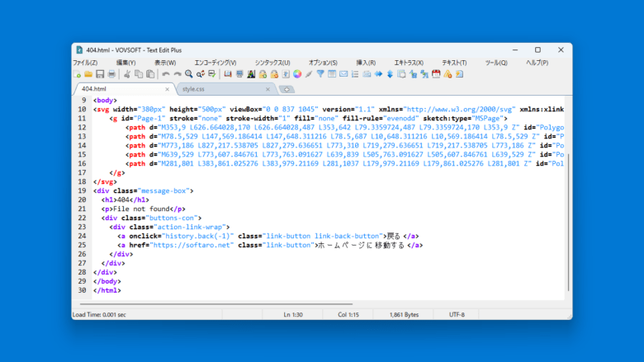The width and height of the screenshot is (644, 362).
Task: Open the ファイル(Z) menu
Action: (85, 63)
